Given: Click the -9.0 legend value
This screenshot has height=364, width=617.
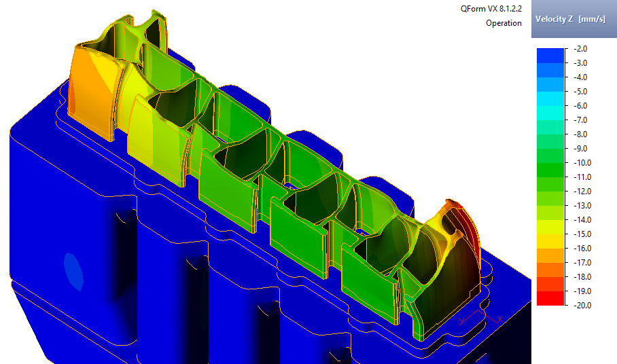Looking at the screenshot, I should 580,149.
